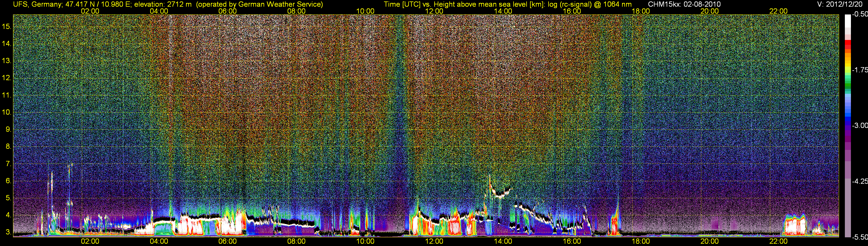Click the '16:00' label on the bottom time axis

point(572,241)
